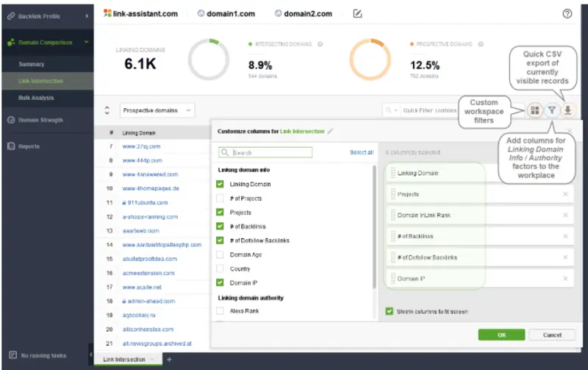Viewport: 588px width, 370px height.
Task: Remove Projects from selected columns
Action: click(565, 194)
